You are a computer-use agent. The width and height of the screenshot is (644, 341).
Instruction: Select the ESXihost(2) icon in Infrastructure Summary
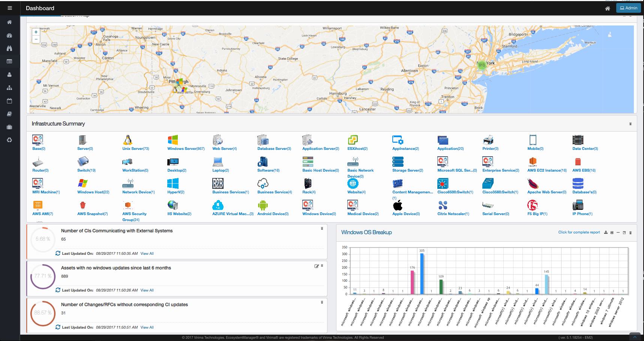click(353, 142)
